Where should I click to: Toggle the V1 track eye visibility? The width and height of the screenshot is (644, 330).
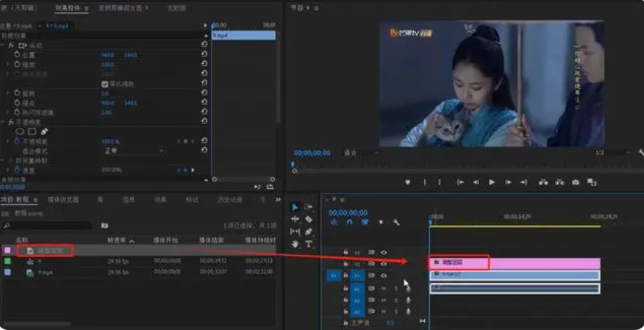tap(384, 275)
